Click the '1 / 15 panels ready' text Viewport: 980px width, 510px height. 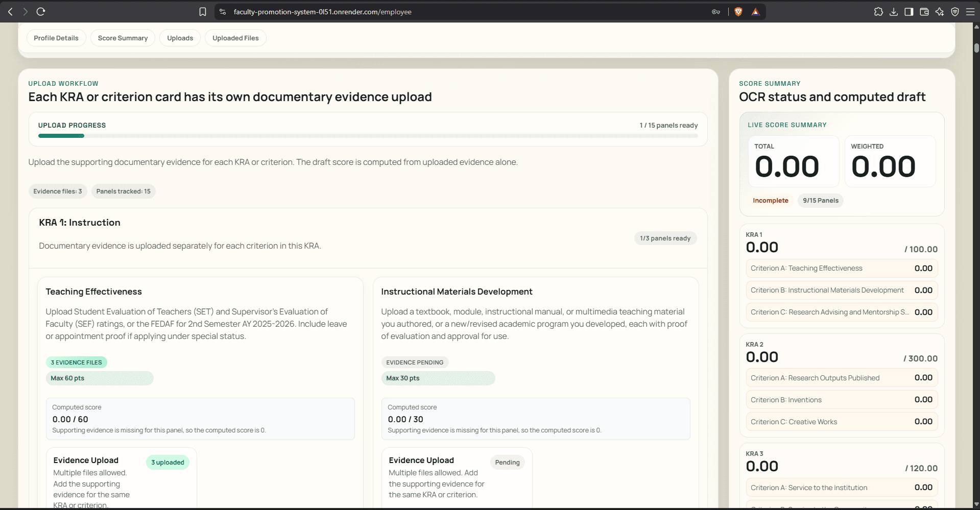click(668, 125)
